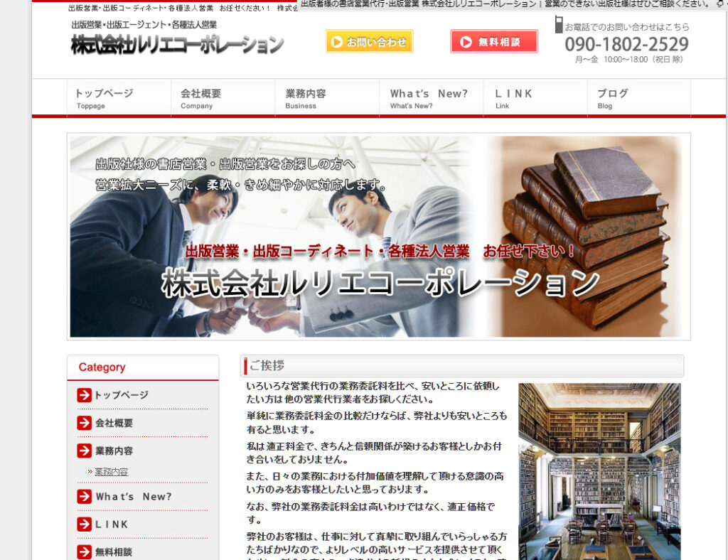
Task: Click the 株式会社ルリエコーポレーション header logo
Action: 177,44
